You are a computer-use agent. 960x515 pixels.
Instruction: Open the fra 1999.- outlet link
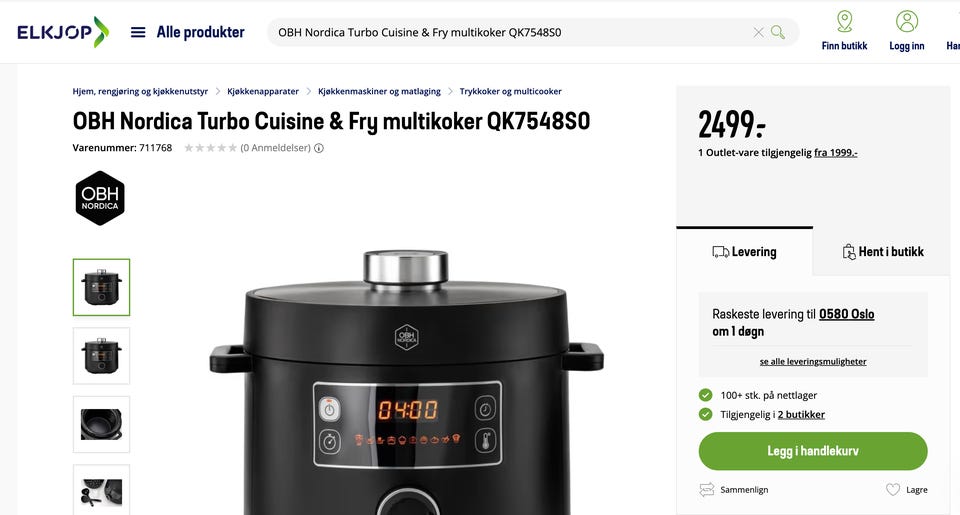836,152
